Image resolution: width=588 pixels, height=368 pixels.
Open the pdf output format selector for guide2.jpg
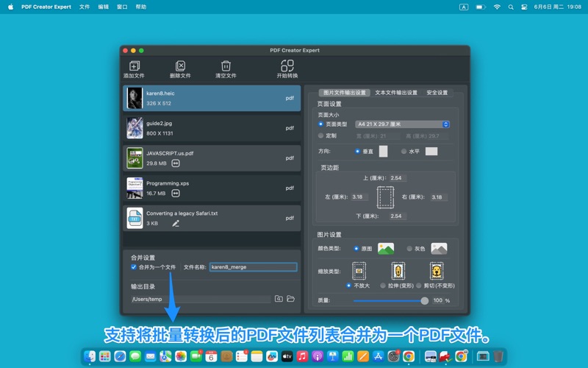[290, 128]
